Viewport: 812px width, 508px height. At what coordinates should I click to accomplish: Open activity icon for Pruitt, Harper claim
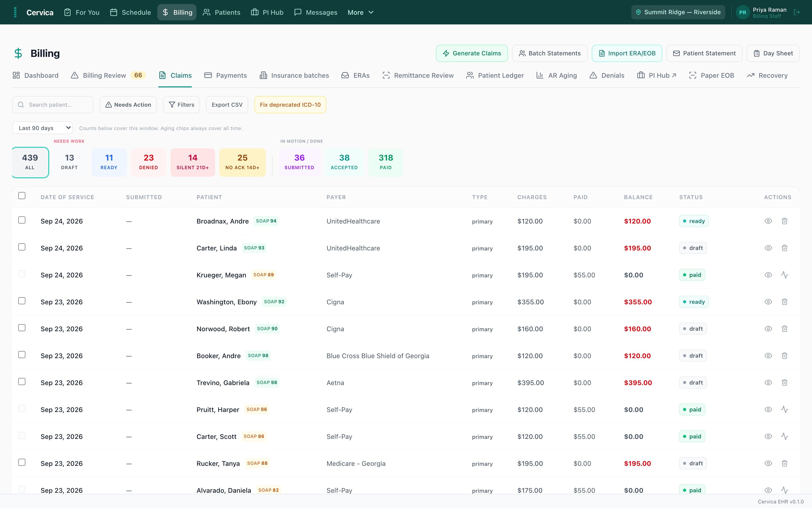click(x=785, y=409)
